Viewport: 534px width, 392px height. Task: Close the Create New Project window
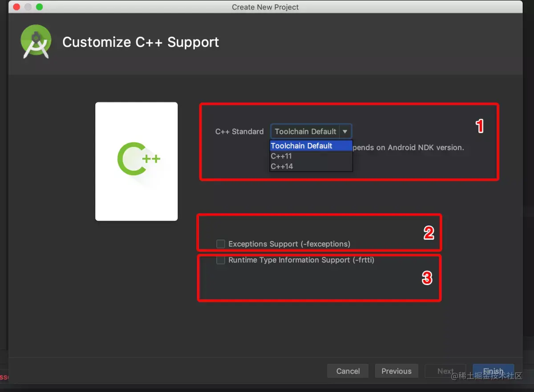(17, 7)
